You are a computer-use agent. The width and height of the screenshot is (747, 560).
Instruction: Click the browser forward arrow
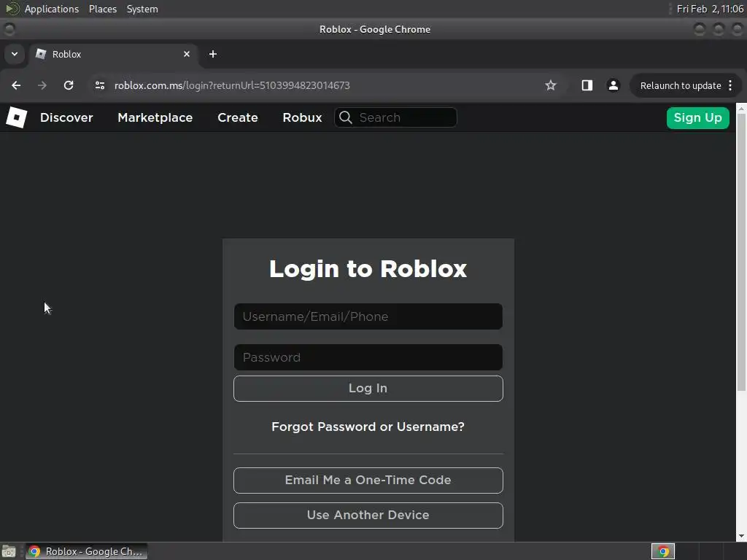[42, 85]
